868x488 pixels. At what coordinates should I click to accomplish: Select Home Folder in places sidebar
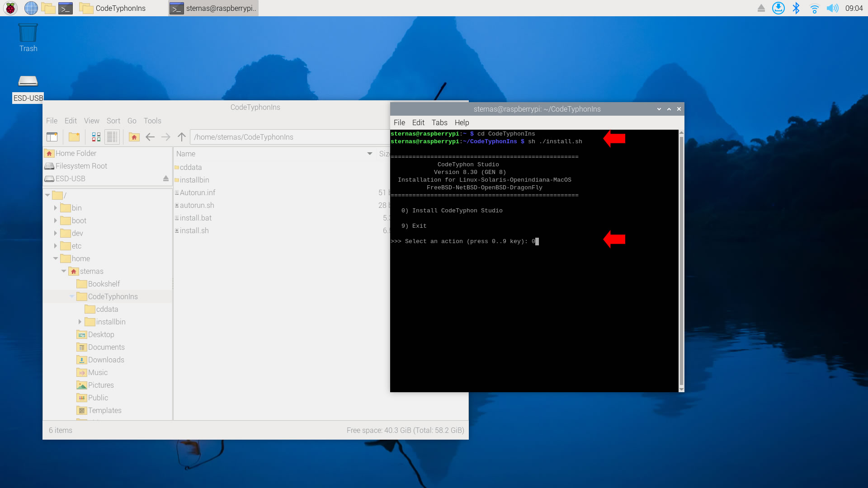click(x=108, y=153)
